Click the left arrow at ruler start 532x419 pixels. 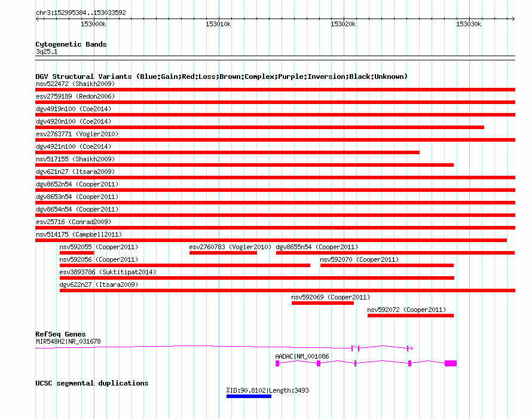click(x=37, y=19)
